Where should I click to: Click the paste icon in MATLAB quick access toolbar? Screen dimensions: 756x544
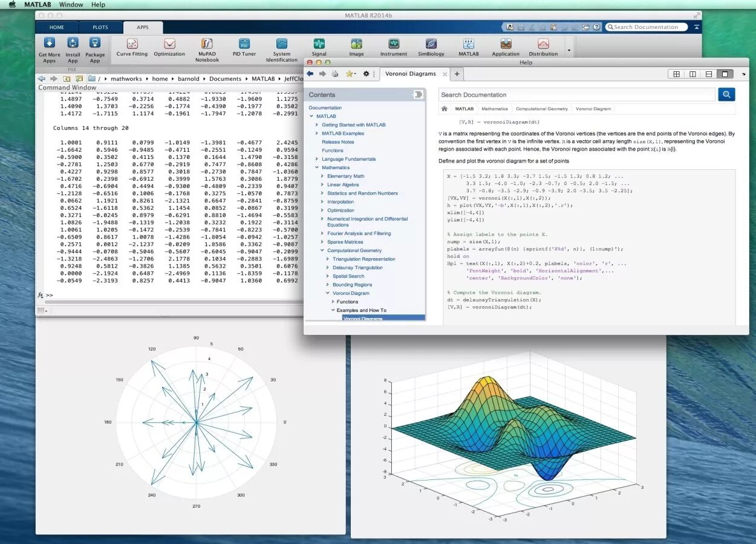[x=553, y=27]
